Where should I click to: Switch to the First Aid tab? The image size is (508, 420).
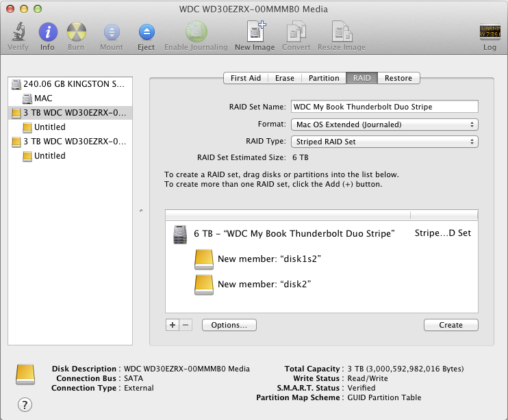pyautogui.click(x=246, y=78)
